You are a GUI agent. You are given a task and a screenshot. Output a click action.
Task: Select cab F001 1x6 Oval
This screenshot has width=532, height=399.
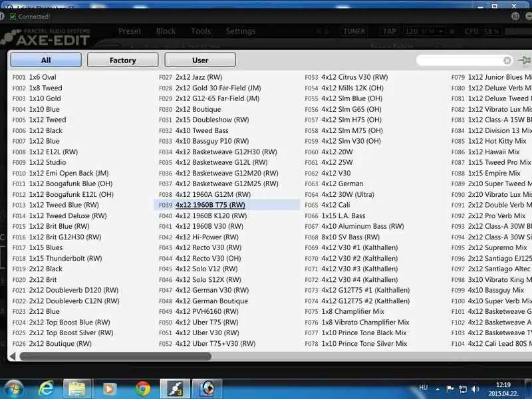[35, 77]
